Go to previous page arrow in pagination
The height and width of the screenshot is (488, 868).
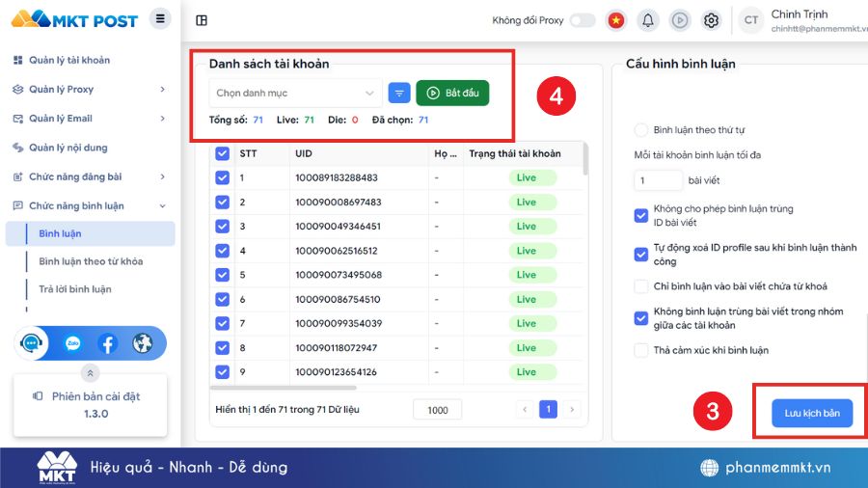525,410
